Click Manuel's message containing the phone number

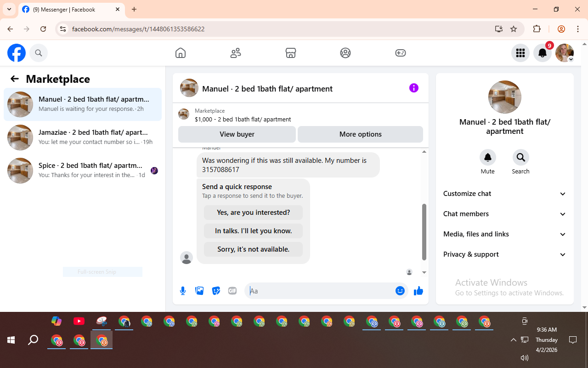click(288, 165)
